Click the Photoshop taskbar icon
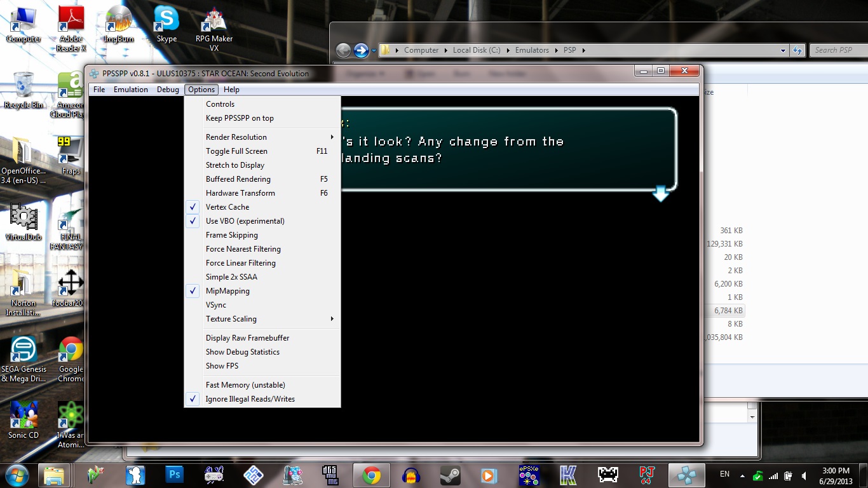The width and height of the screenshot is (868, 488). [174, 475]
